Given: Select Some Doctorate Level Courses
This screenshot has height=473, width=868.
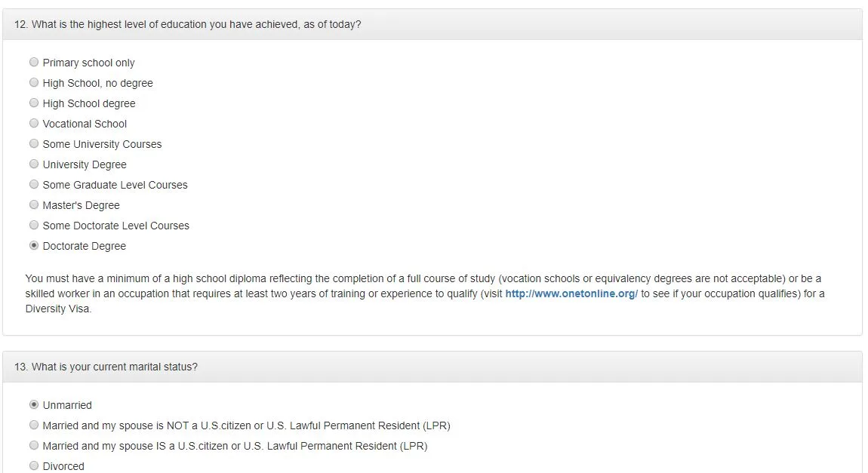Looking at the screenshot, I should pyautogui.click(x=34, y=225).
